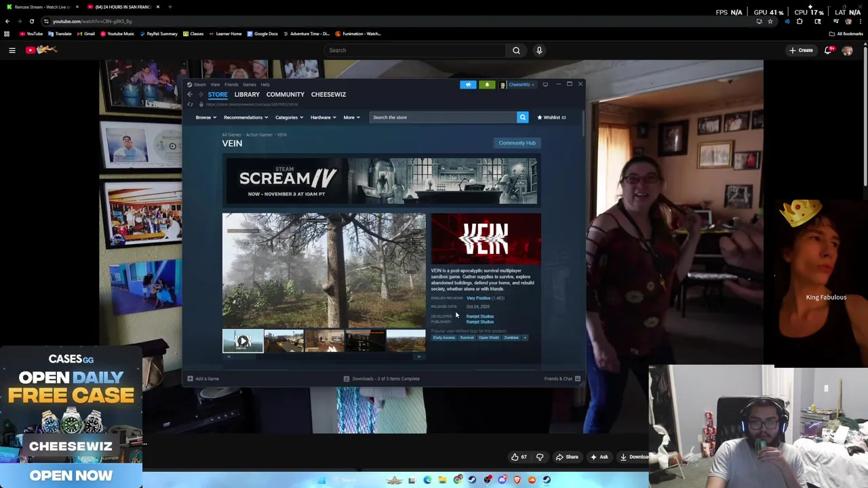Click the Ask button under the video
Viewport: 868px width, 488px height.
[x=599, y=457]
